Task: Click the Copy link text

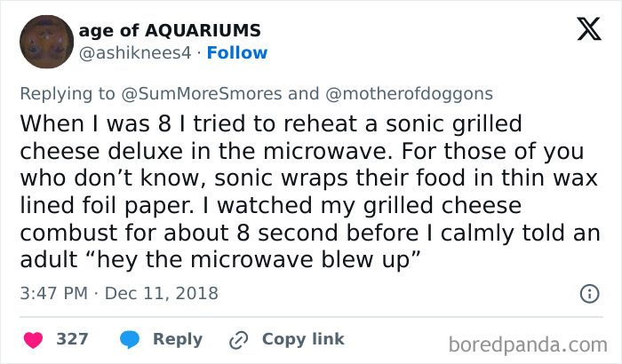Action: point(303,340)
